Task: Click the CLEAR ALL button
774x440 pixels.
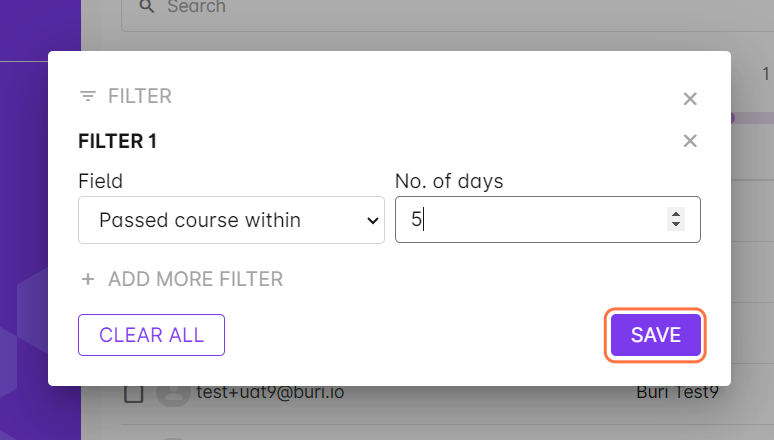Action: (x=151, y=335)
